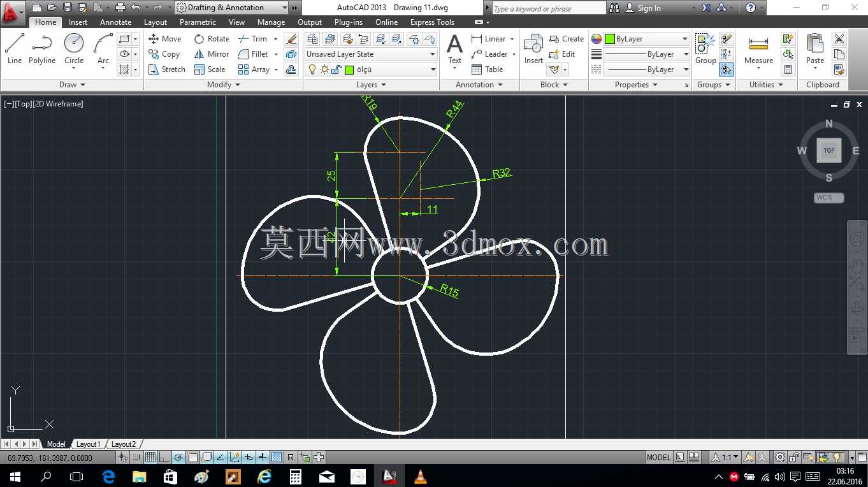Click the Plot printer icon
This screenshot has height=487, width=868.
tap(120, 8)
